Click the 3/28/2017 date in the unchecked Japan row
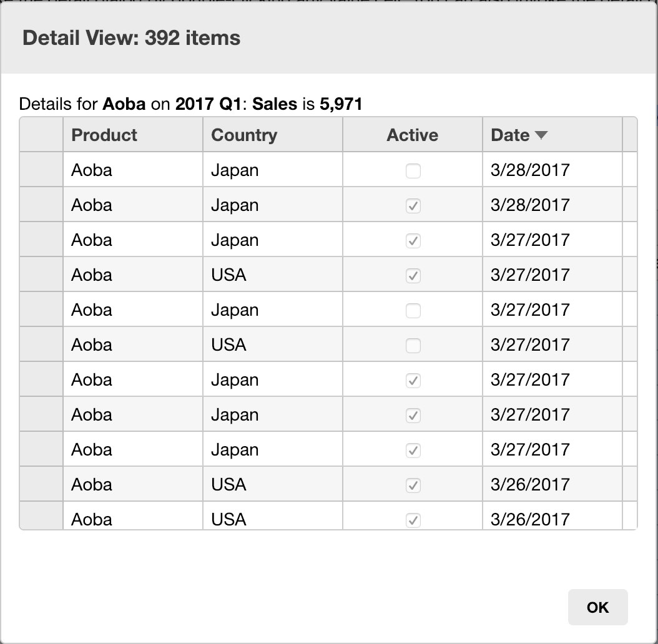 (552, 170)
